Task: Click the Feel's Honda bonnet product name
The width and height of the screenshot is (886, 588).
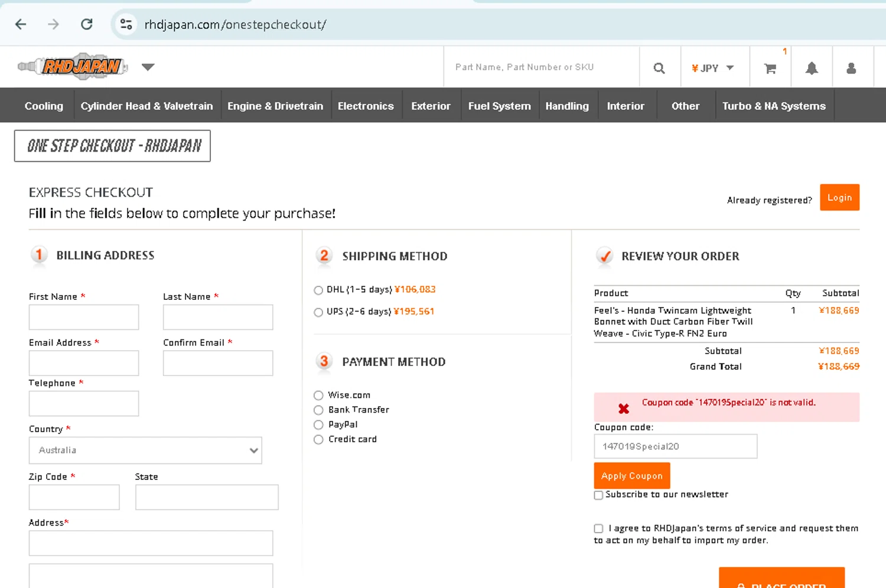Action: click(673, 322)
